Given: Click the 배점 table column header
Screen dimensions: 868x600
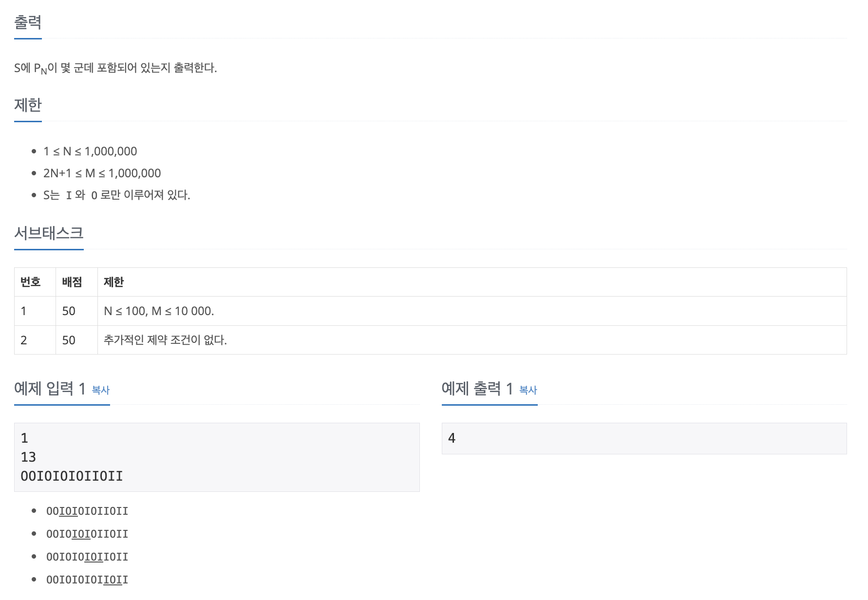Looking at the screenshot, I should (72, 282).
